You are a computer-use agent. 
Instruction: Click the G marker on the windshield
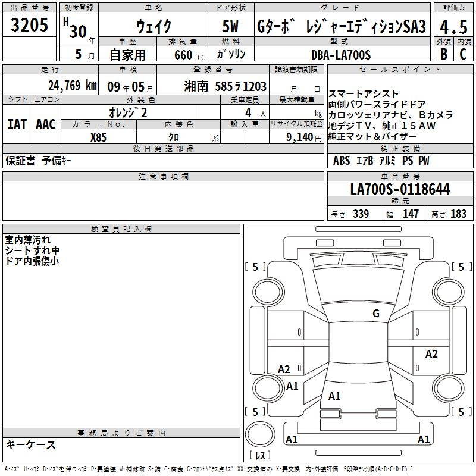tap(375, 314)
